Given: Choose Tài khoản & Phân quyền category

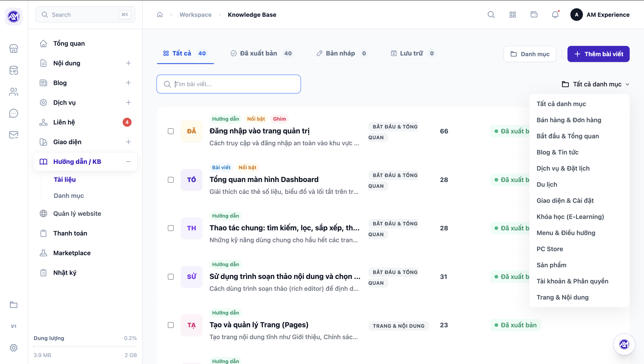Looking at the screenshot, I should click(x=580, y=281).
